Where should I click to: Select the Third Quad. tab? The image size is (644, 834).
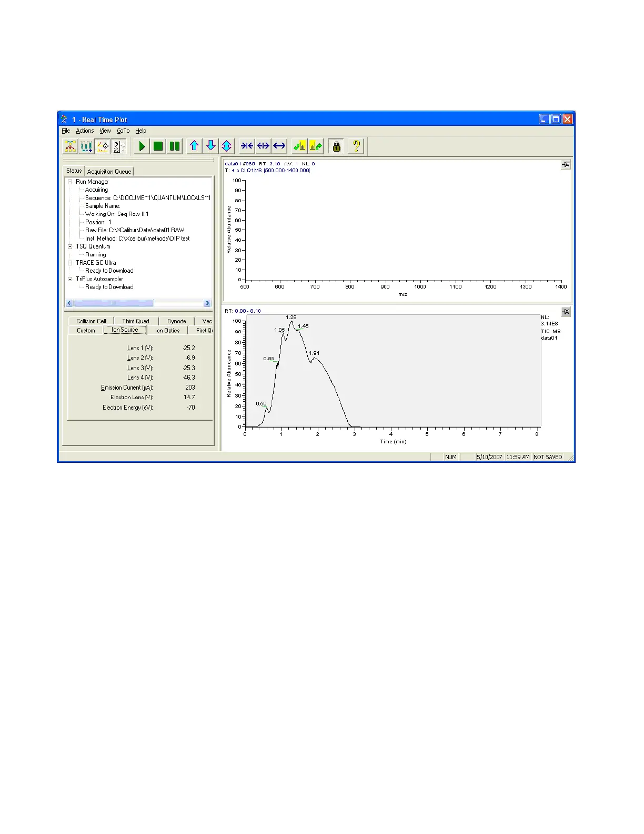pos(136,321)
